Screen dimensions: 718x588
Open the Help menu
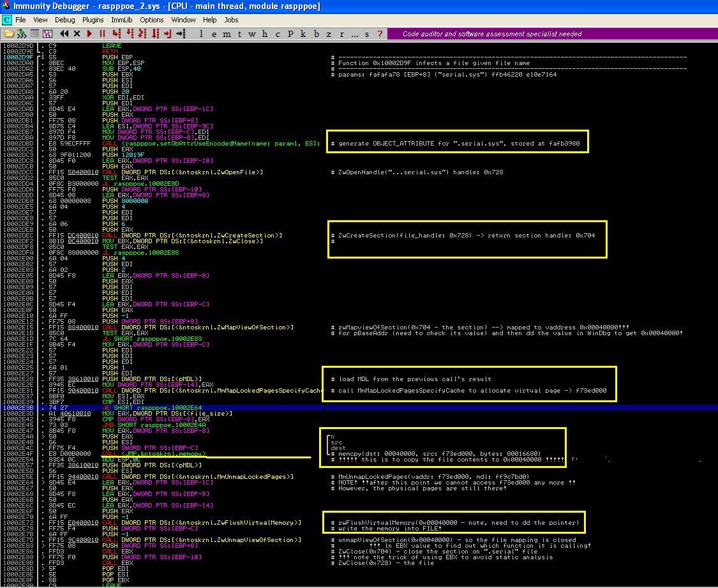(x=210, y=20)
